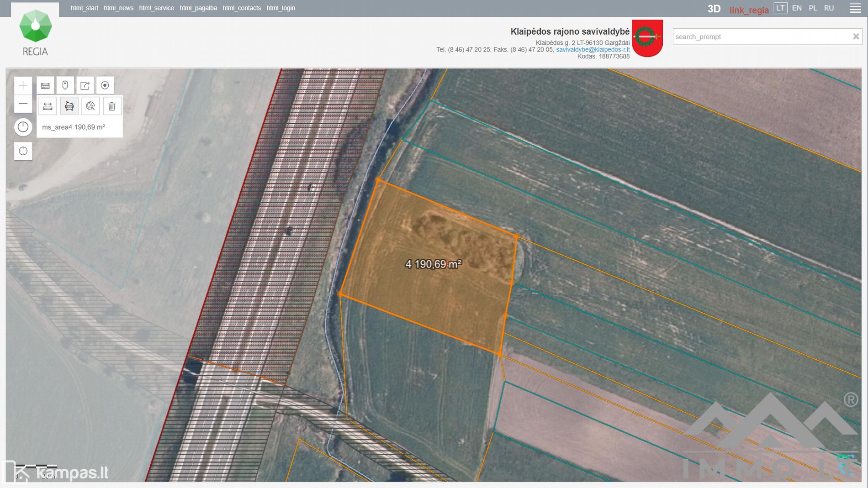Open the html_contacts menu item
This screenshot has height=488, width=868.
242,8
